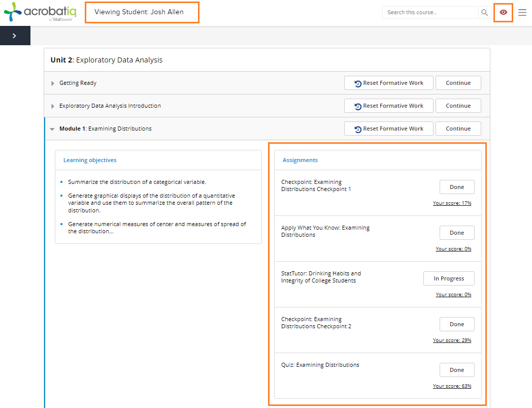This screenshot has height=408, width=532.
Task: Click Done for Examining Distributions Checkpoint 2
Action: [x=457, y=324]
